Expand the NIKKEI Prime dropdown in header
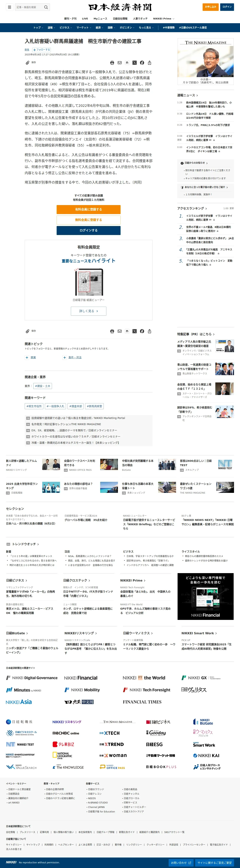 point(164,19)
